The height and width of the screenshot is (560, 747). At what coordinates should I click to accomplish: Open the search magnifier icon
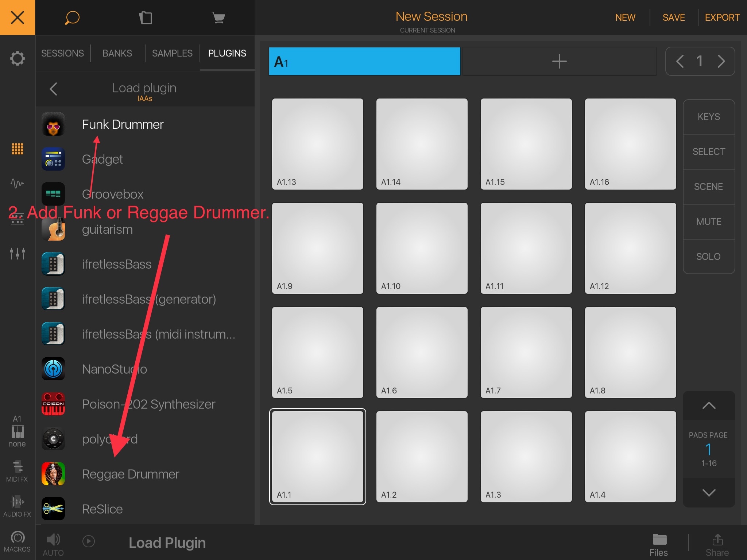[x=72, y=17]
